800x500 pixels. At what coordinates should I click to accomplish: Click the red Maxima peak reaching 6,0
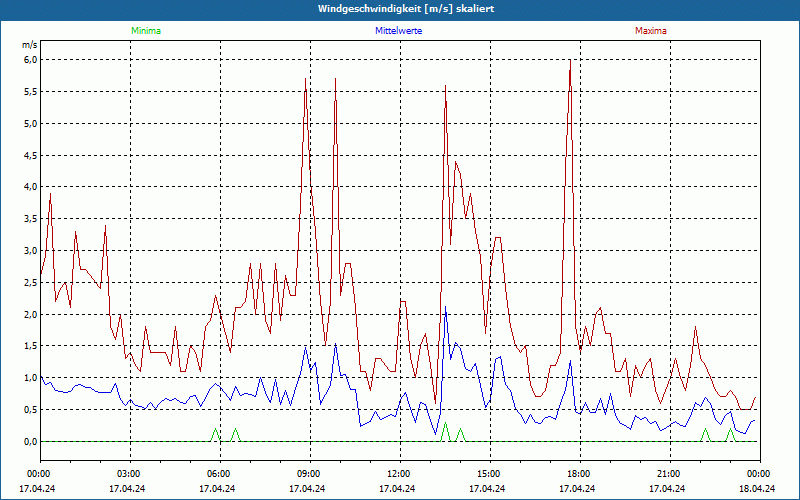coord(570,61)
